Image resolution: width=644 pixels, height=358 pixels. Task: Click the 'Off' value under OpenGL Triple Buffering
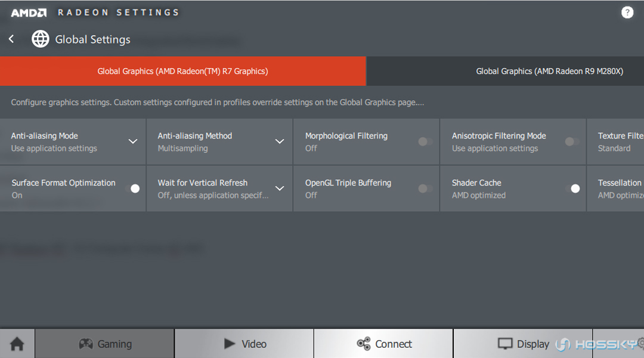311,195
